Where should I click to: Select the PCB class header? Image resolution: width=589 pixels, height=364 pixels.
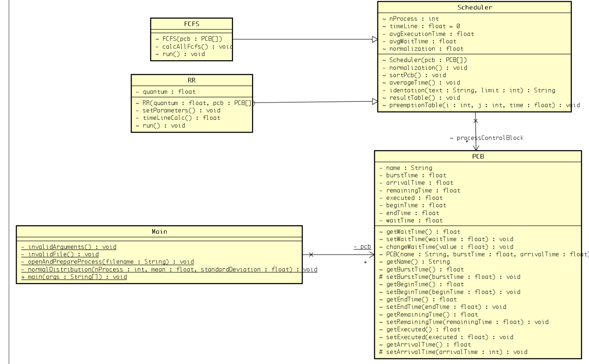[x=478, y=156]
